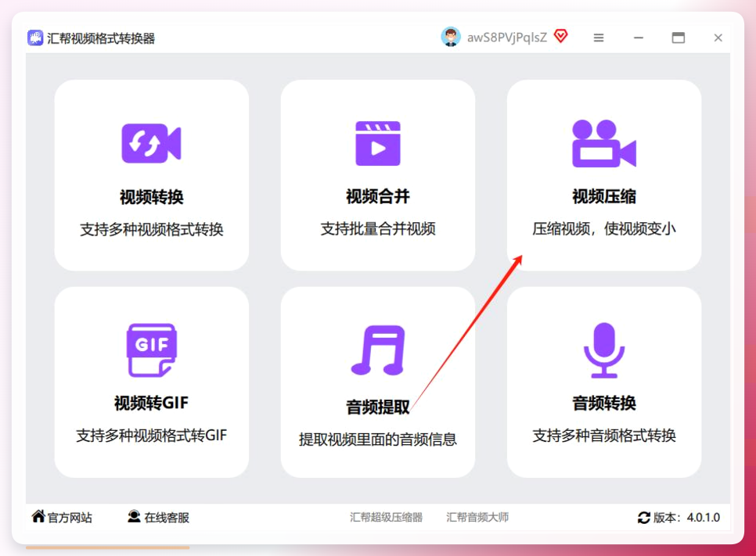The height and width of the screenshot is (556, 756).
Task: Click description 支持批量合并视频
Action: click(378, 229)
